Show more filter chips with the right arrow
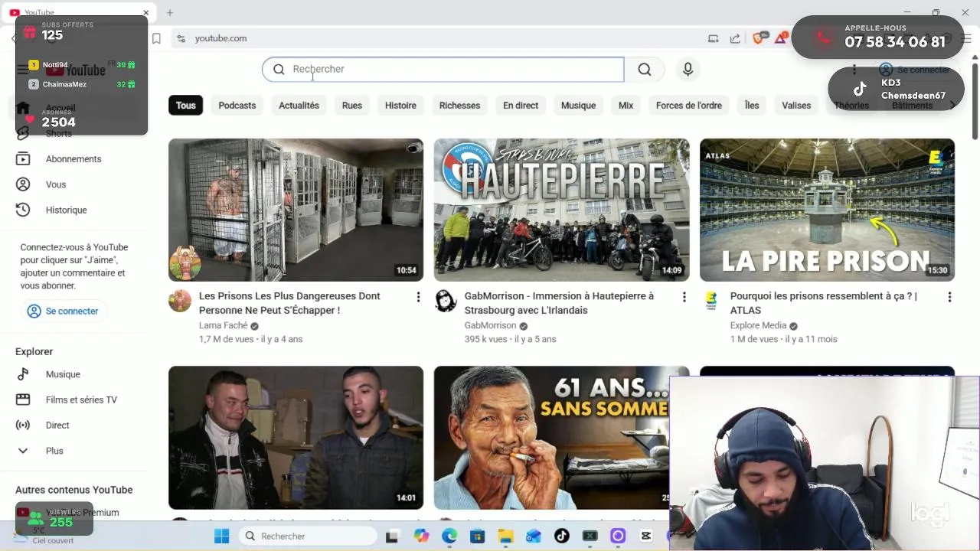Image resolution: width=980 pixels, height=551 pixels. tap(952, 106)
